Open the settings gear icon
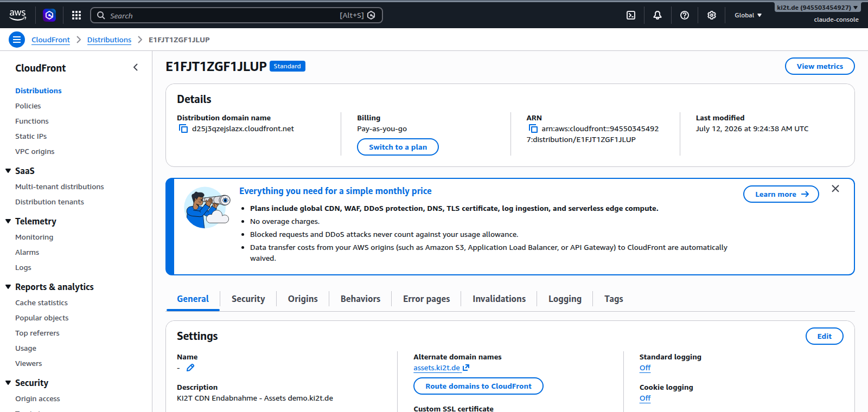 tap(712, 15)
